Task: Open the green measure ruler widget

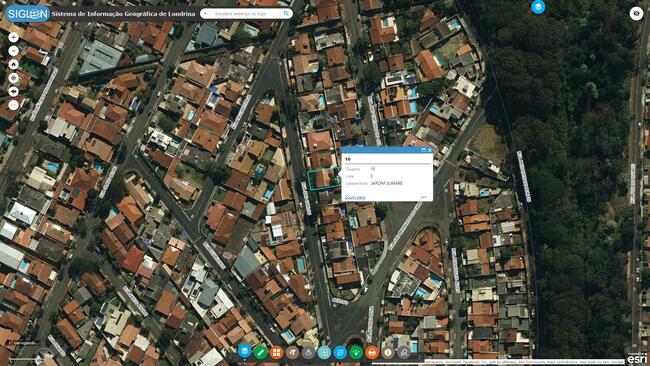Action: coord(260,352)
